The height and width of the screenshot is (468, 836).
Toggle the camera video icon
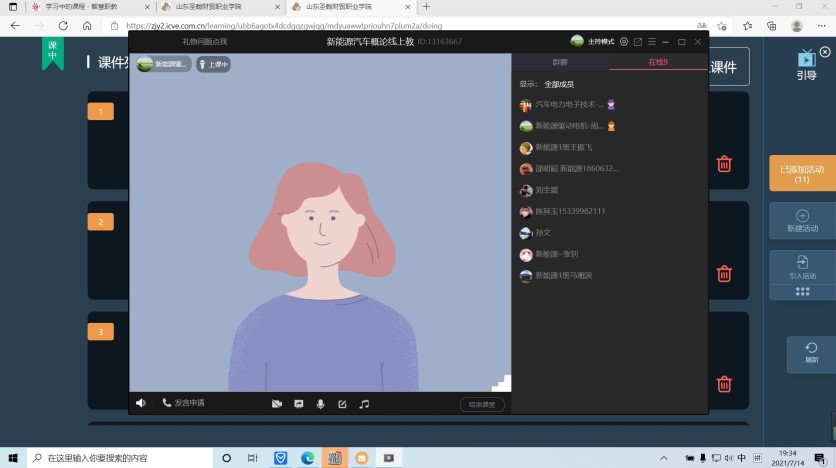coord(277,404)
